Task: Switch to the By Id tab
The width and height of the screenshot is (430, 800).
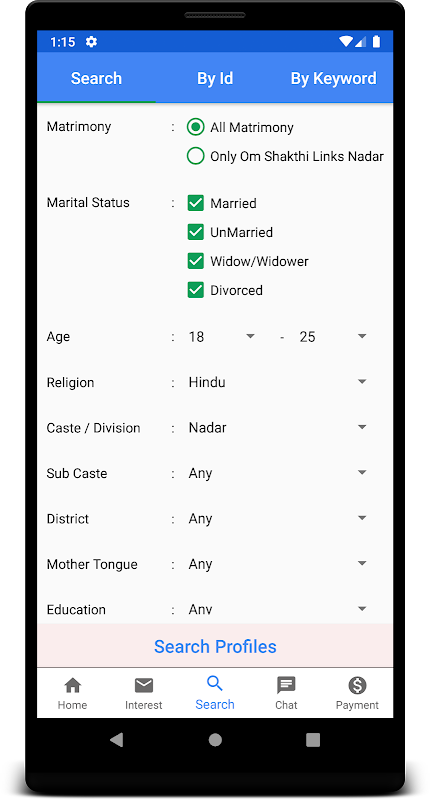Action: [215, 78]
